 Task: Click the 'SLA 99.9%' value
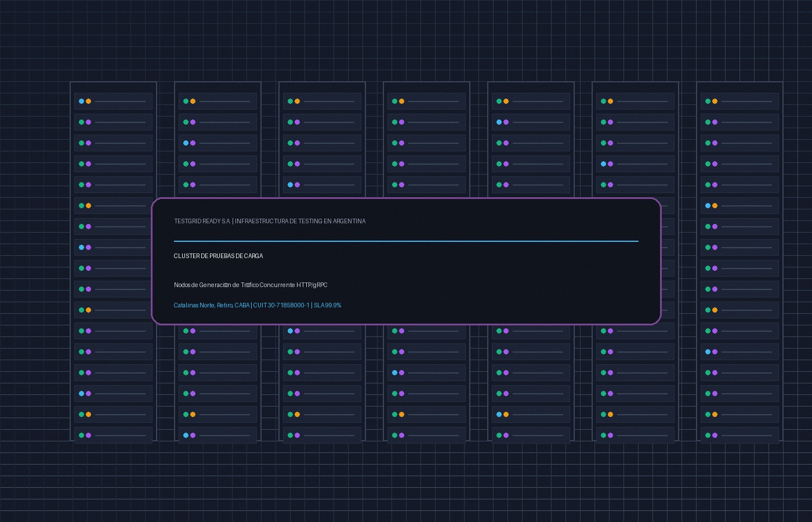(x=328, y=305)
